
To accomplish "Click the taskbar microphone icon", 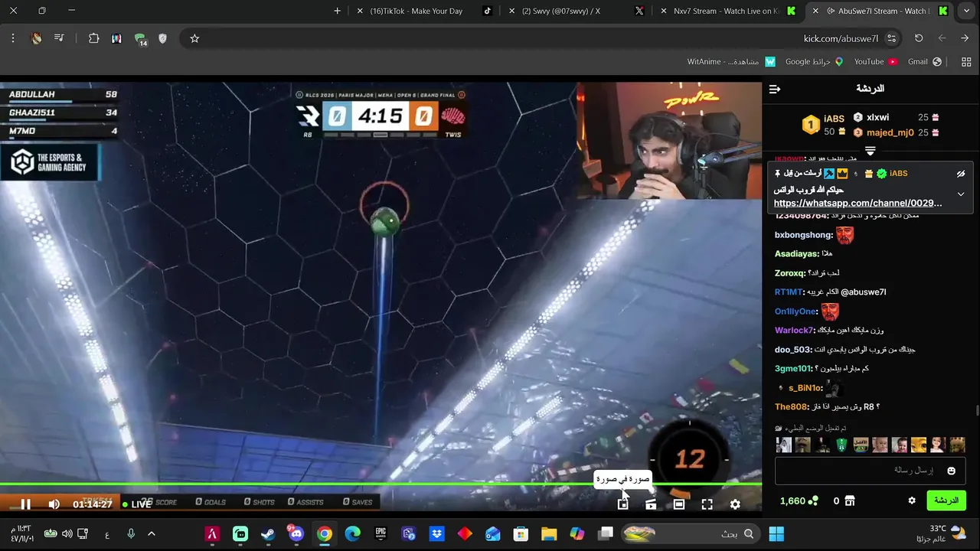I will click(131, 533).
